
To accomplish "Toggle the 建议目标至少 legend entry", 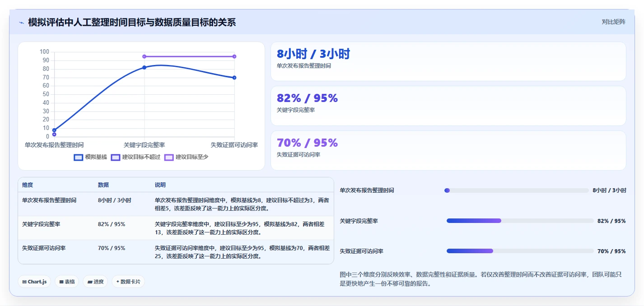I will 186,157.
